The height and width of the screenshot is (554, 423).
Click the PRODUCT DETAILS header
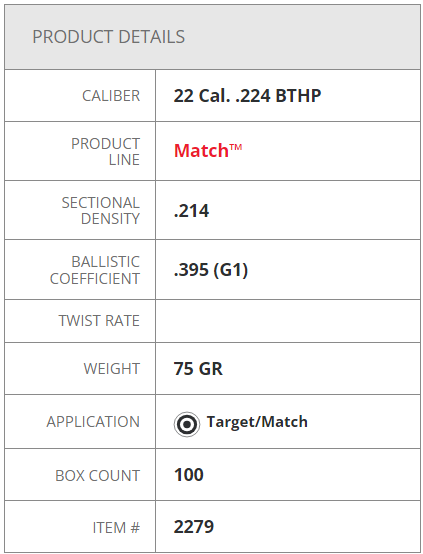tap(108, 37)
